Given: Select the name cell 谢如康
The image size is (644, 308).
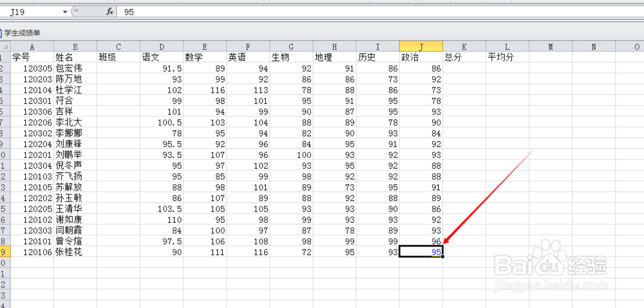Looking at the screenshot, I should (x=75, y=220).
